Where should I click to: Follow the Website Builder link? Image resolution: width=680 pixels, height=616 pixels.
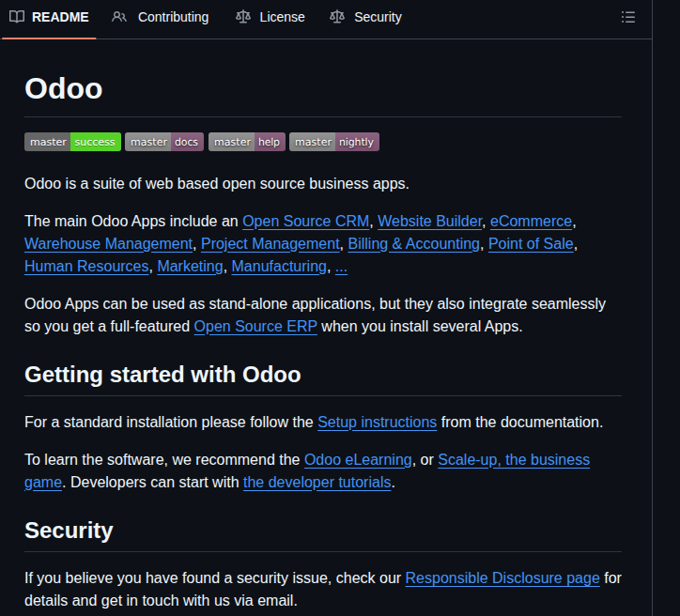click(x=430, y=221)
